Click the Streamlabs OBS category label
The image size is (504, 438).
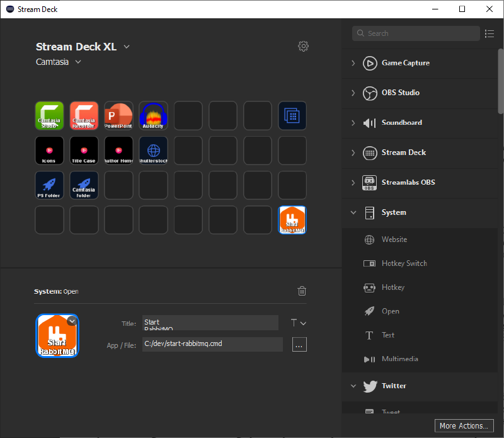(x=408, y=183)
